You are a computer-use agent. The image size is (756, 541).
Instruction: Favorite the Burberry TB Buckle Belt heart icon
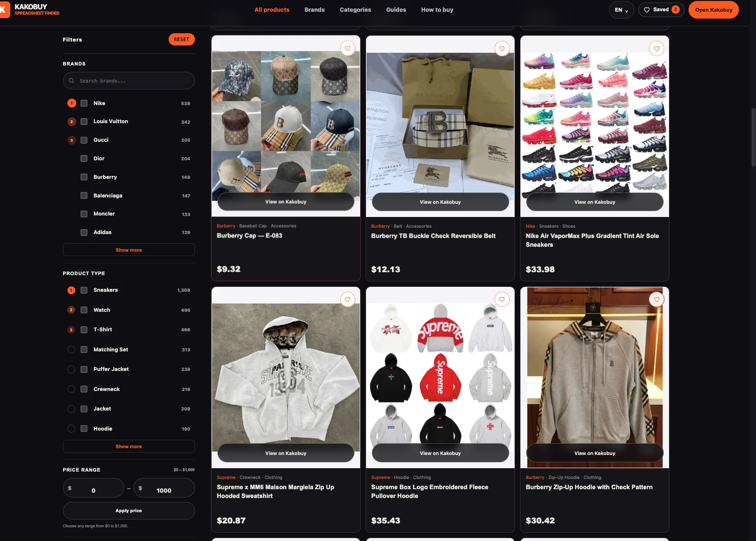coord(502,48)
